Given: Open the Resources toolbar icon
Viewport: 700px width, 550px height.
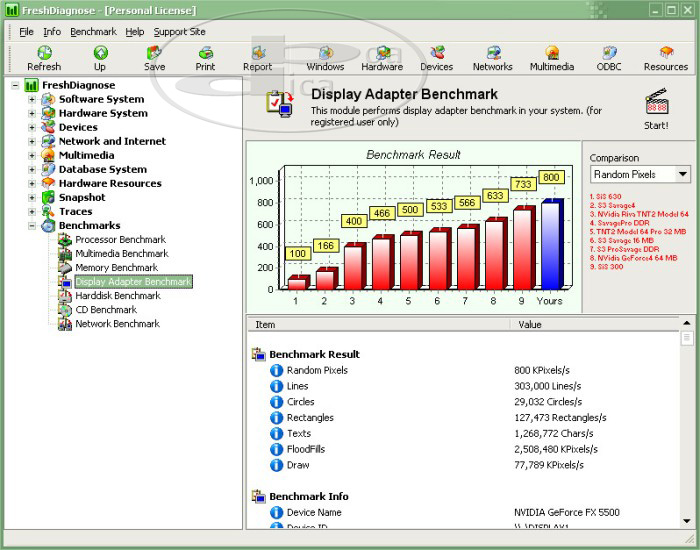Looking at the screenshot, I should click(666, 58).
